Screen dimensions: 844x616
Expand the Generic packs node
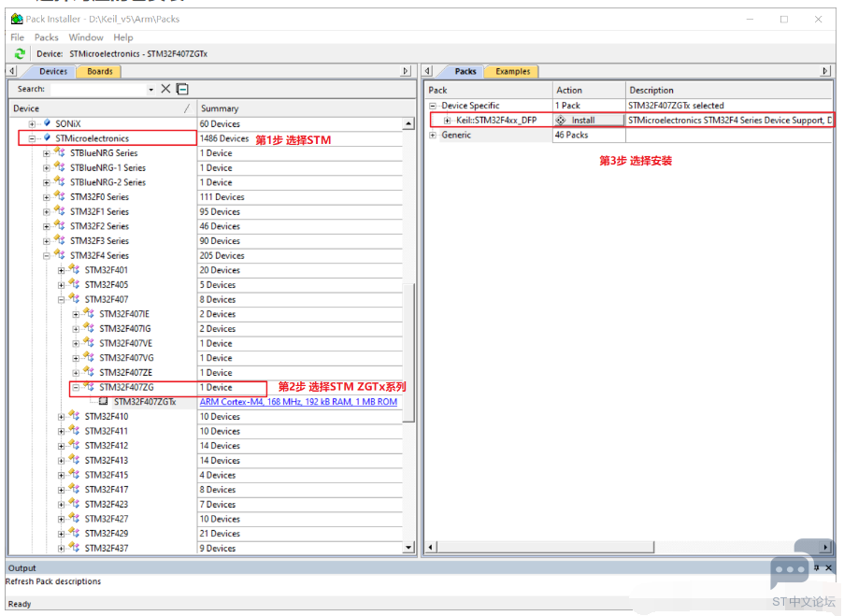pos(433,136)
